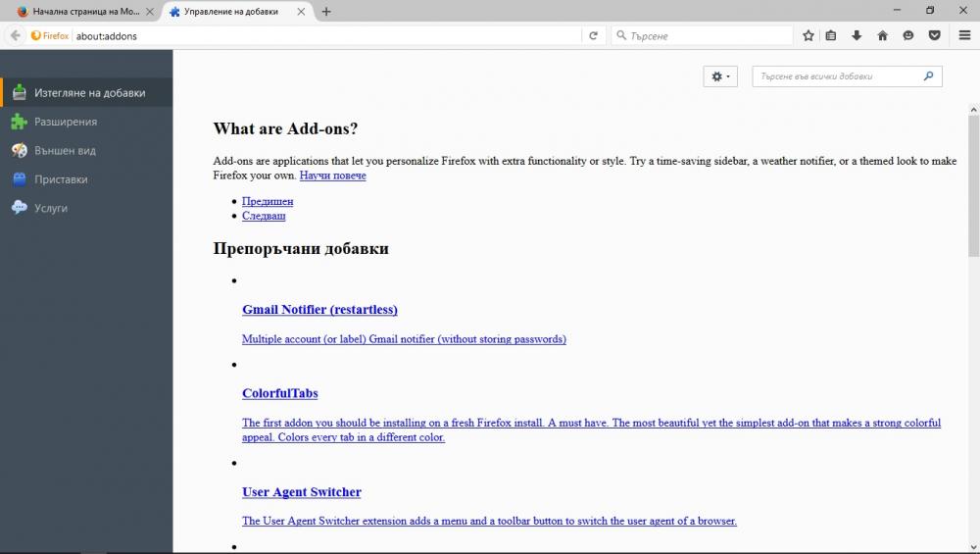Open Разширения extensions category
Viewport: 980px width, 554px height.
86,122
